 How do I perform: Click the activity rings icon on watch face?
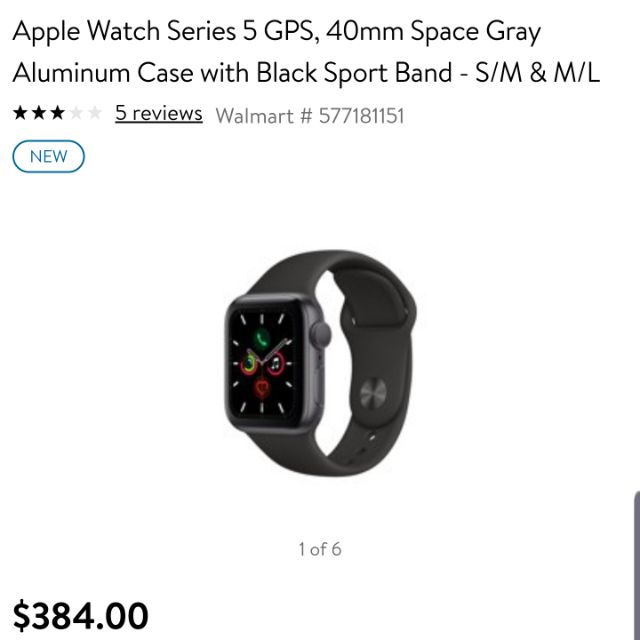(x=249, y=363)
